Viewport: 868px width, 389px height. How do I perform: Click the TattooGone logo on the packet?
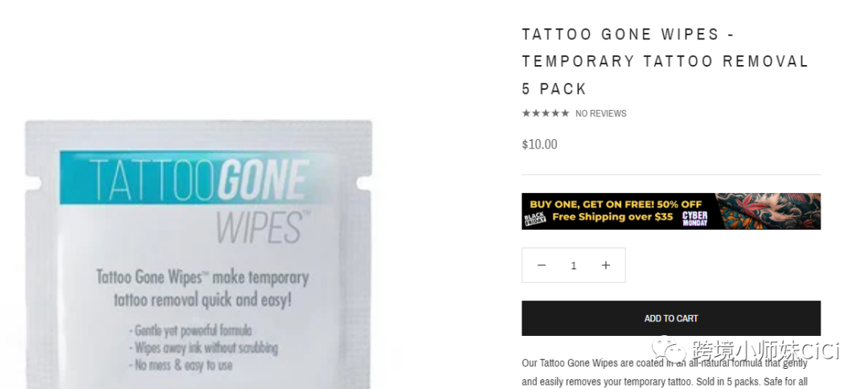click(x=198, y=179)
